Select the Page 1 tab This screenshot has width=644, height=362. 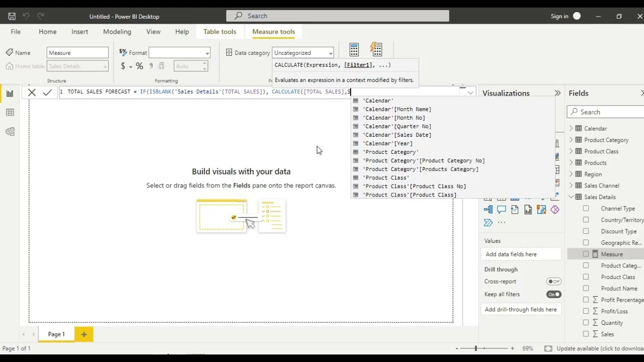[x=56, y=334]
